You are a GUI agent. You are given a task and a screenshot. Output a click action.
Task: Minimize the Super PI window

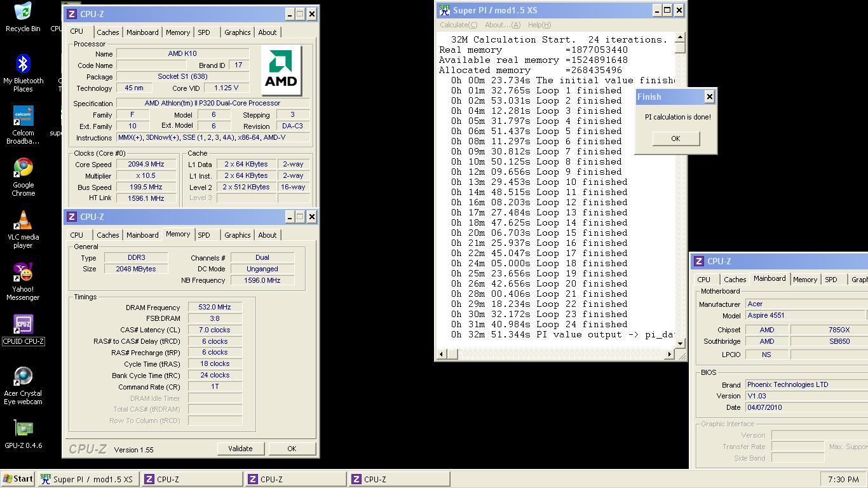pos(656,10)
